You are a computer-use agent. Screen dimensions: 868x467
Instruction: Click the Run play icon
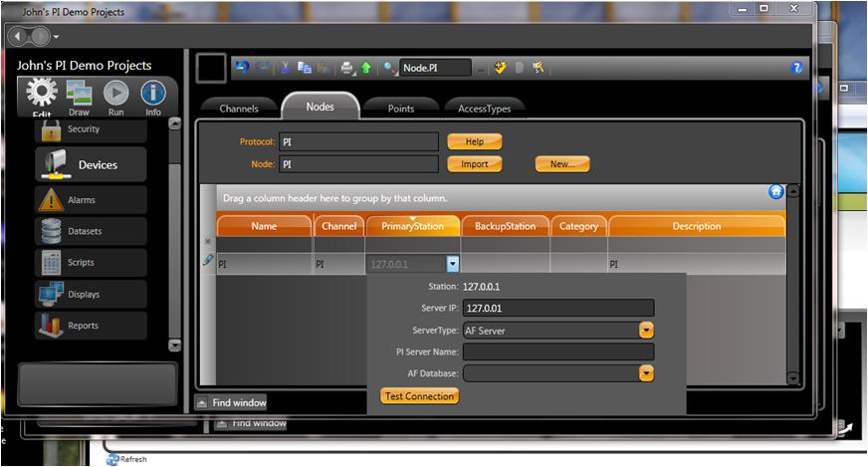[x=115, y=95]
